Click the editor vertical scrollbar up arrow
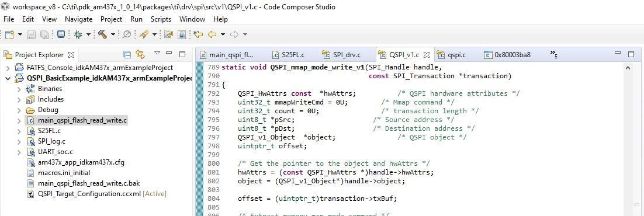 (628, 68)
